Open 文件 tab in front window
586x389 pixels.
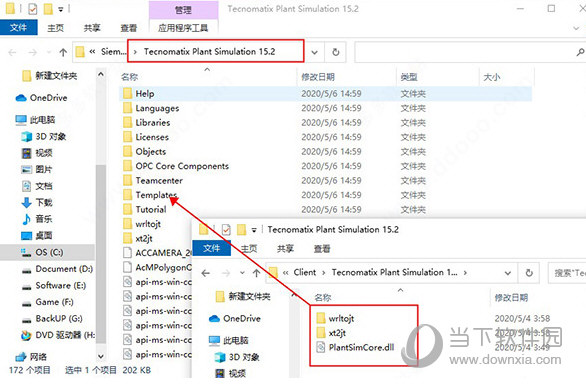click(x=212, y=248)
